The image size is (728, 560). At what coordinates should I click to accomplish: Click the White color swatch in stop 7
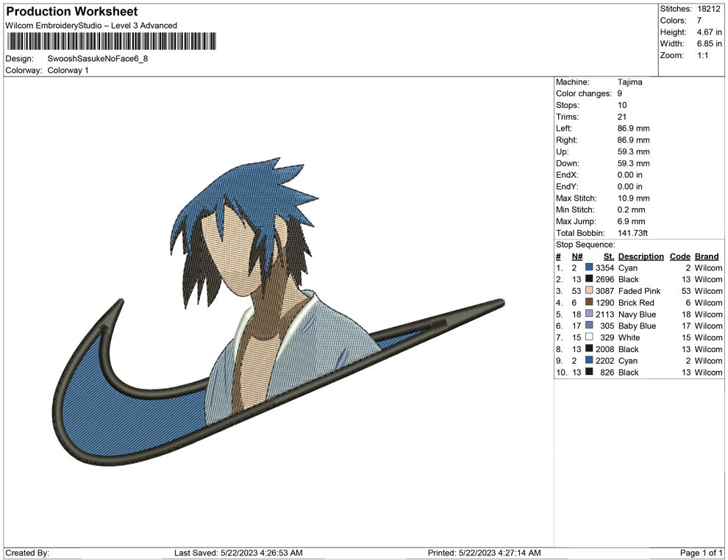589,337
